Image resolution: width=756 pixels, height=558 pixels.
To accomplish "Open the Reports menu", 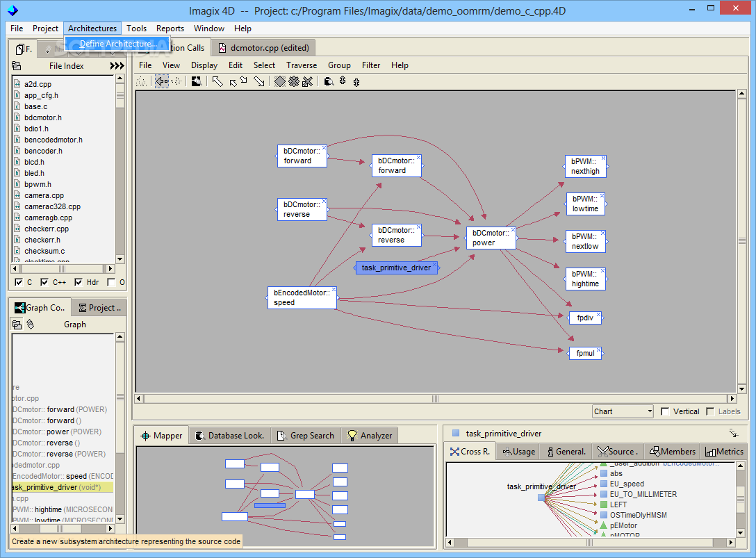I will pyautogui.click(x=170, y=28).
